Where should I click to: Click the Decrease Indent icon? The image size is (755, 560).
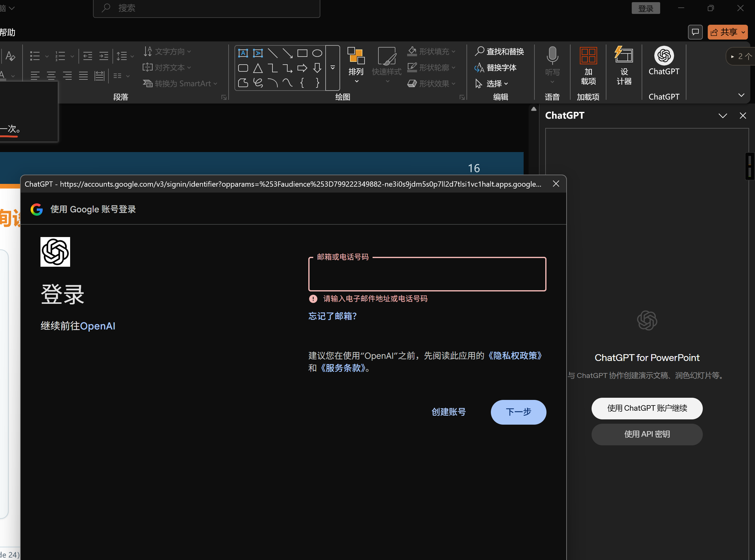(x=88, y=56)
